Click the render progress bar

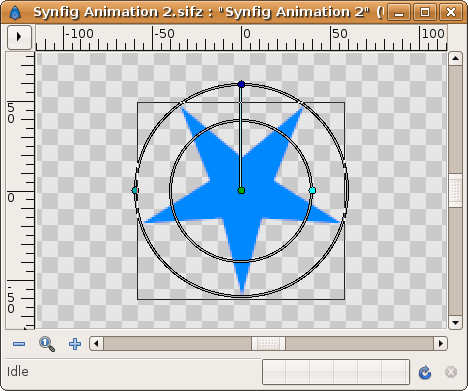coord(336,372)
